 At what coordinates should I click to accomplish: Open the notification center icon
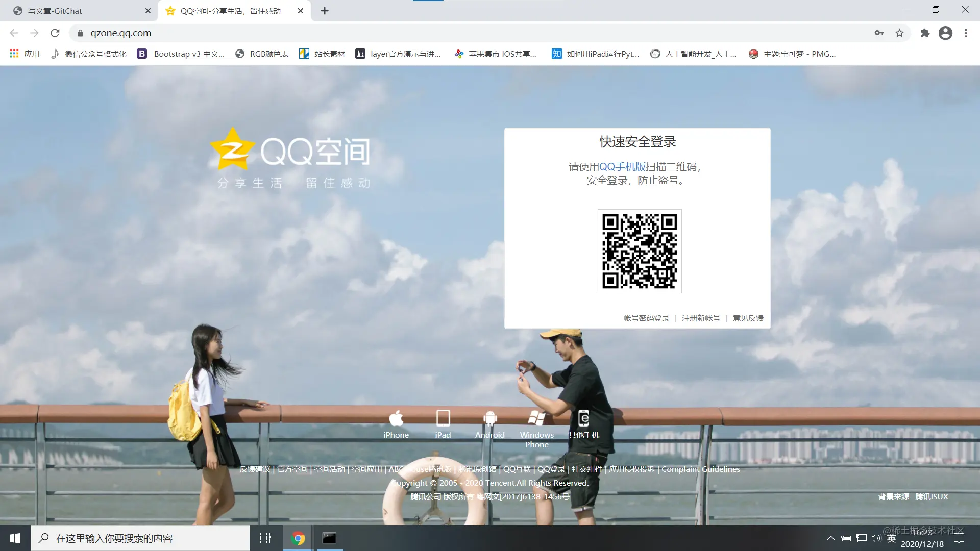tap(959, 538)
